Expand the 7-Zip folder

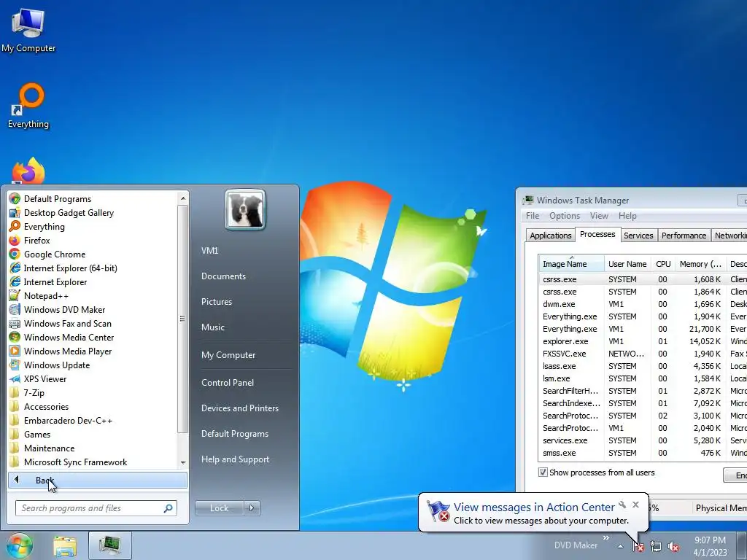(34, 393)
